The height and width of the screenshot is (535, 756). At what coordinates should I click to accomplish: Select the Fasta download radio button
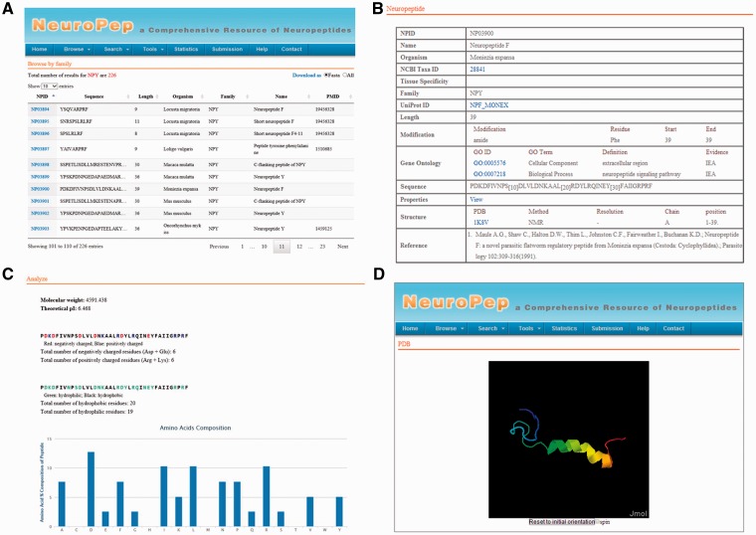coord(326,76)
